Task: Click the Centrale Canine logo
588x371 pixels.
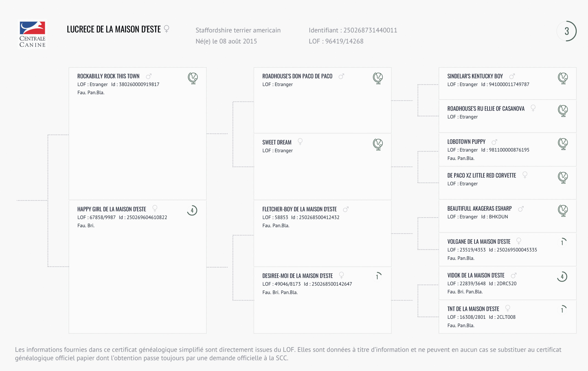Action: [x=32, y=34]
